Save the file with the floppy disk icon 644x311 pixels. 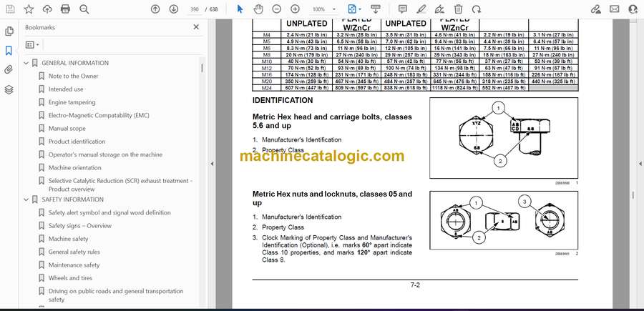click(x=10, y=9)
